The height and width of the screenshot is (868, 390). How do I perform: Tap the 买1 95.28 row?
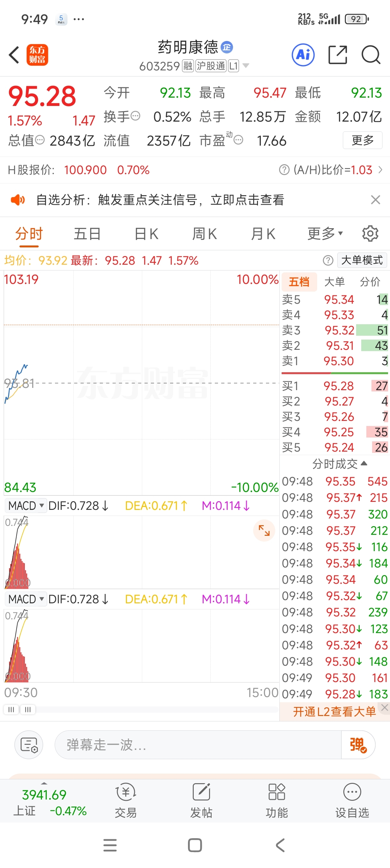[x=335, y=386]
